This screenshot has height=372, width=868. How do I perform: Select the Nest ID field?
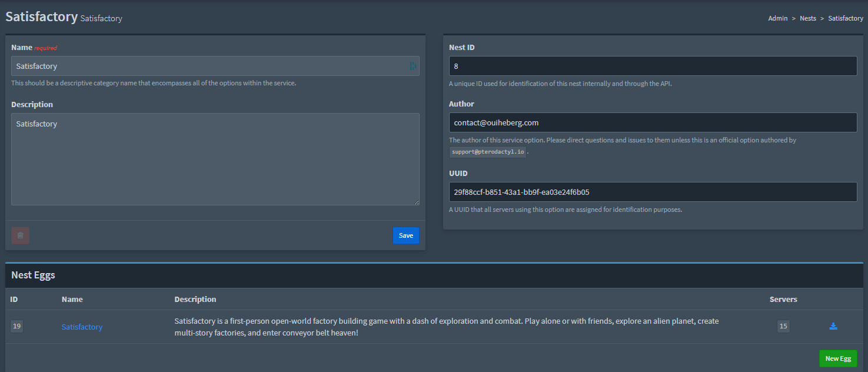(653, 66)
